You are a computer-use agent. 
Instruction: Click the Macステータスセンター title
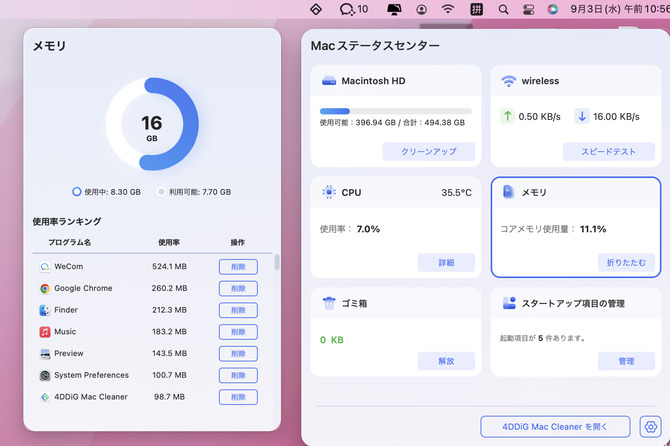375,46
